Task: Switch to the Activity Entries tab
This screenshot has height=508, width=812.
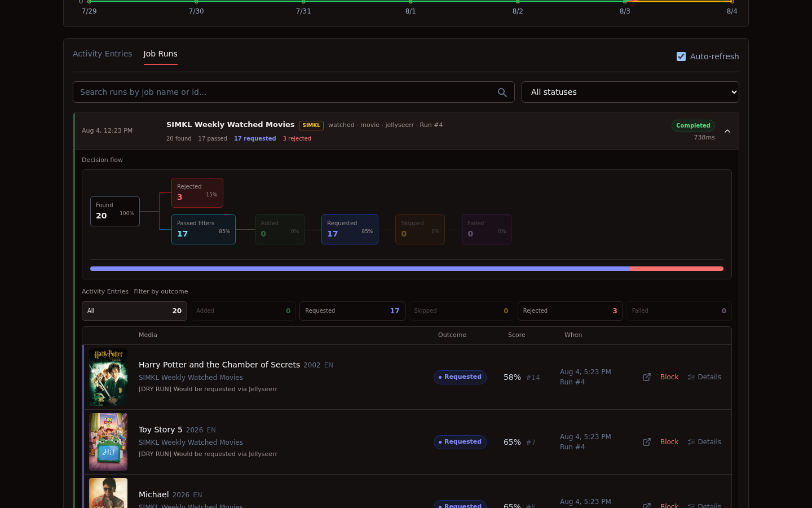Action: coord(102,54)
